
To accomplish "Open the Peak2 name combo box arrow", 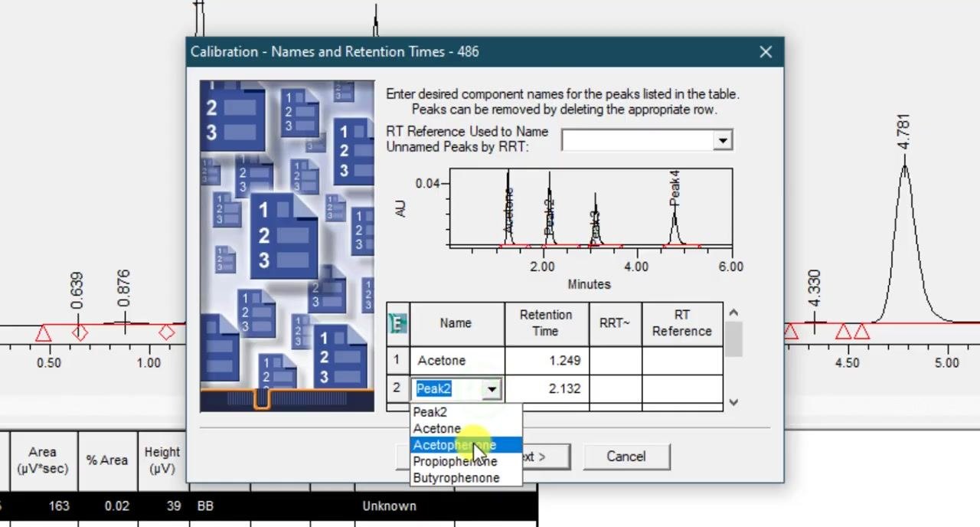I will 492,389.
